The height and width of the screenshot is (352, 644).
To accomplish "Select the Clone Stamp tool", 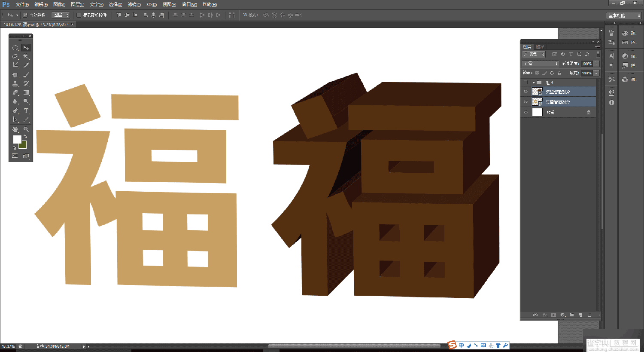I will (15, 83).
